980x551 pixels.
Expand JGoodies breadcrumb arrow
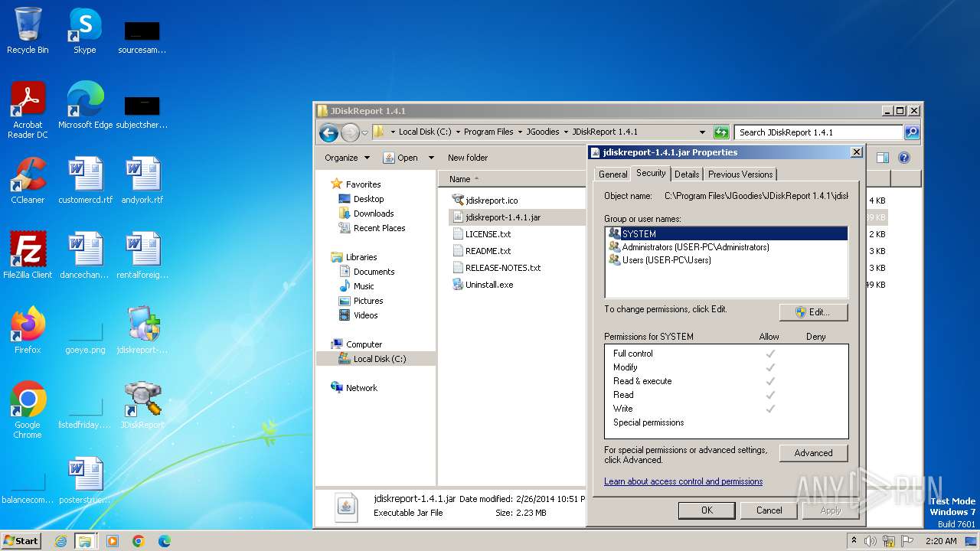point(566,132)
